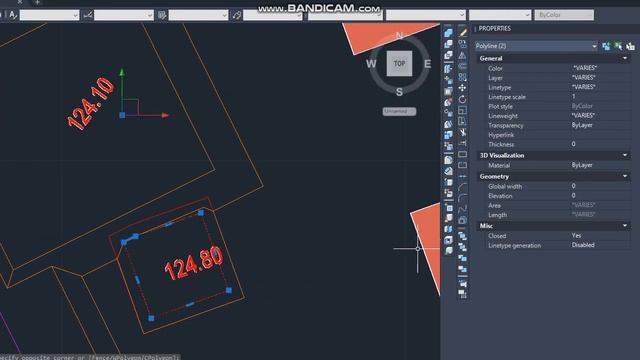Click the Global width value field
The image size is (640, 360).
[600, 186]
